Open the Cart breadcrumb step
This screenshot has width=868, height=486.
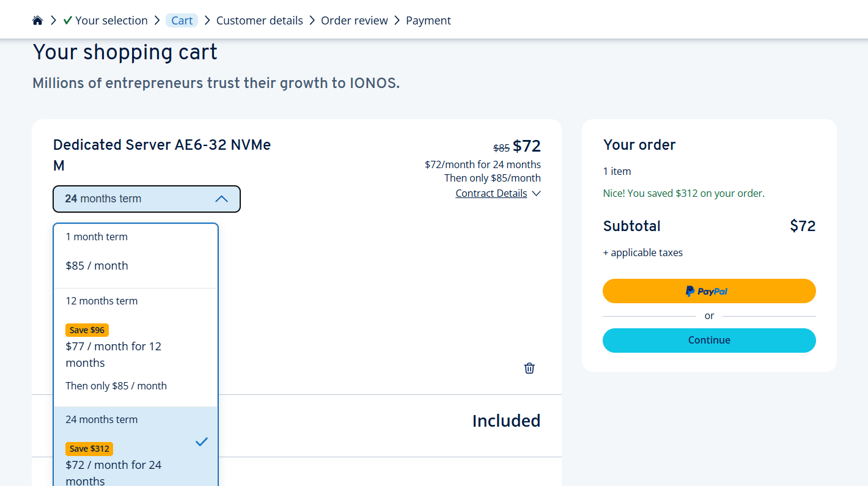point(182,20)
